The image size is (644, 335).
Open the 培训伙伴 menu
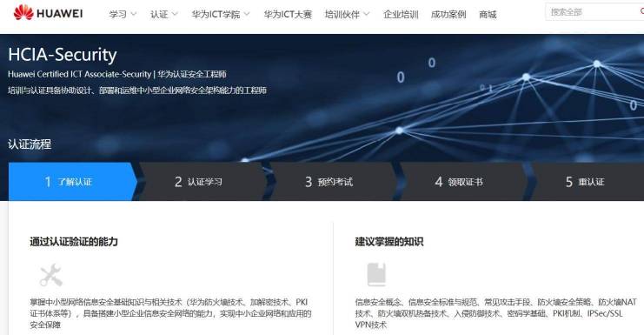(342, 15)
